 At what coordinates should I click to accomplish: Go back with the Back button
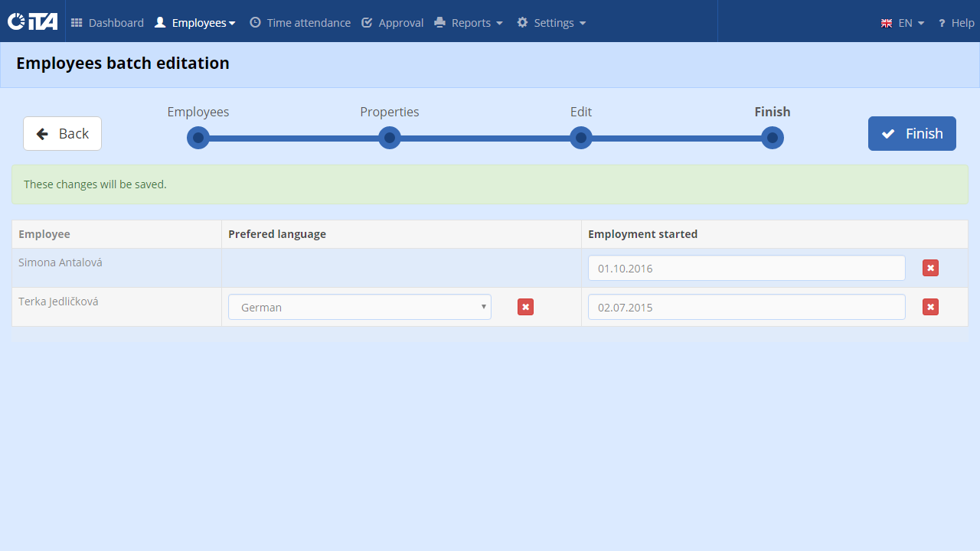pyautogui.click(x=62, y=133)
